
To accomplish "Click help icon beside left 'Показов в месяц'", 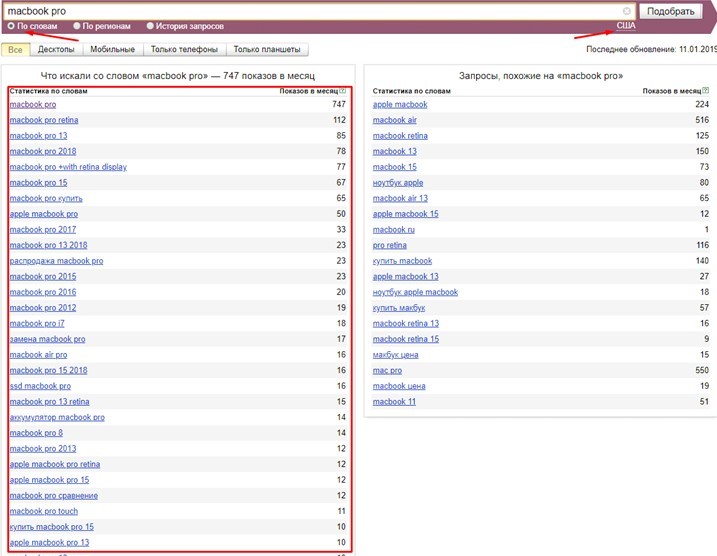I will point(343,91).
